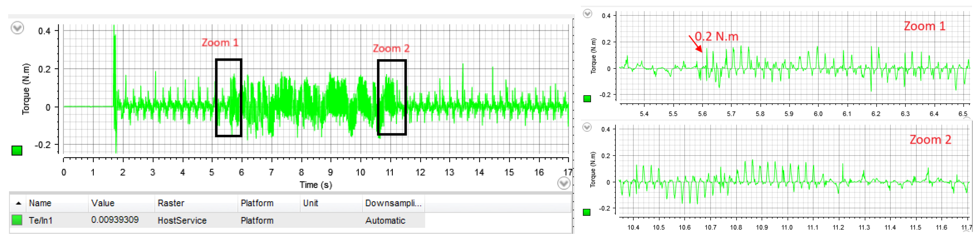This screenshot has height=242, width=980.
Task: Click the Downsampli... column header
Action: tap(393, 203)
